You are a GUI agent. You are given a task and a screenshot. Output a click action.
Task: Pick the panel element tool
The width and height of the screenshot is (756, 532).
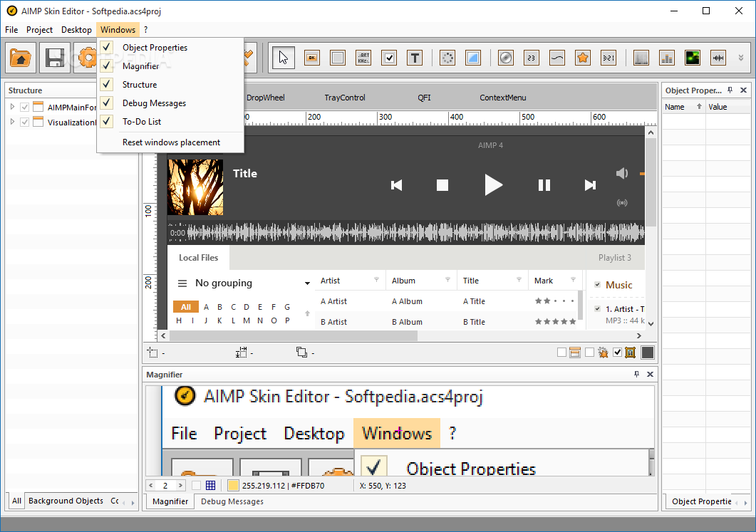point(338,58)
